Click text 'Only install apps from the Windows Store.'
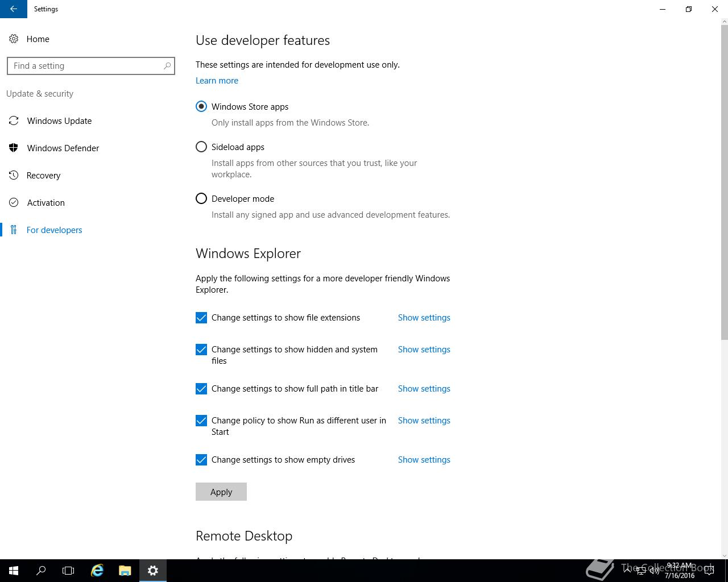Screen dimensions: 728x582 pyautogui.click(x=290, y=122)
